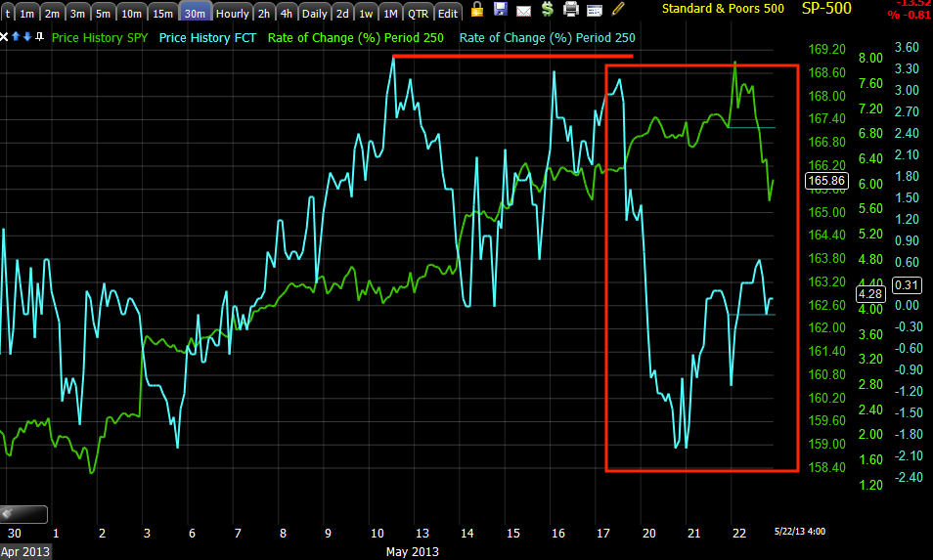Viewport: 933px width, 560px height.
Task: Click the 158.40 price axis label
Action: pos(827,467)
